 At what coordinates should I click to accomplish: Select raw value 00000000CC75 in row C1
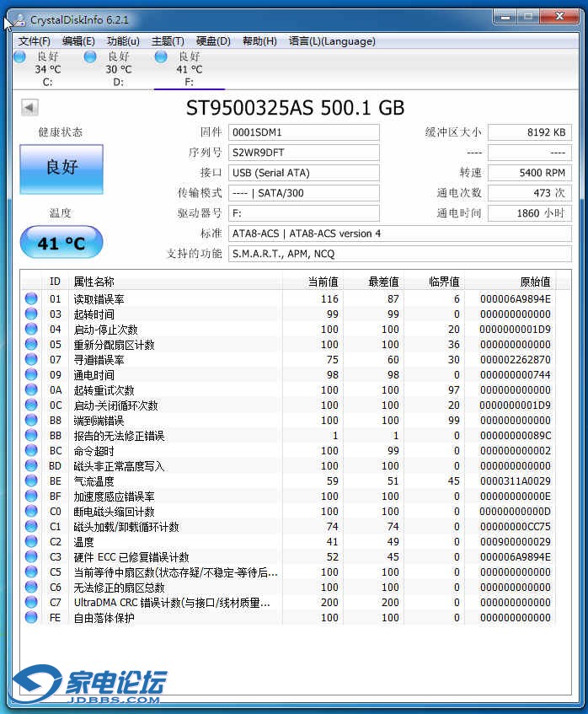pyautogui.click(x=516, y=527)
